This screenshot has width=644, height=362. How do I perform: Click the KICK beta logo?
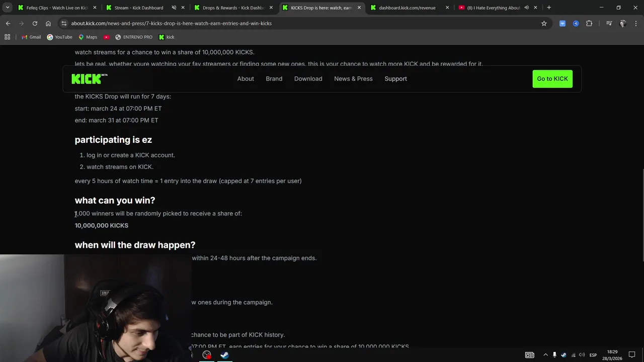pos(90,78)
